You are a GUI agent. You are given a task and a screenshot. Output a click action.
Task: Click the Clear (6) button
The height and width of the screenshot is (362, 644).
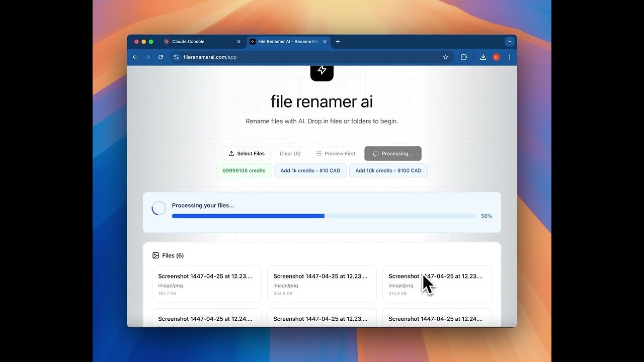click(x=291, y=153)
